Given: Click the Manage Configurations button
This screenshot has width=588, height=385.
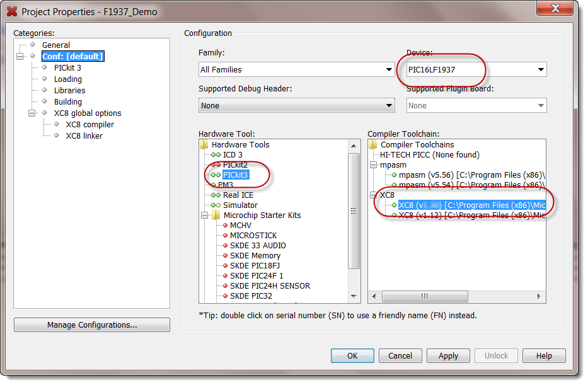Looking at the screenshot, I should 91,325.
